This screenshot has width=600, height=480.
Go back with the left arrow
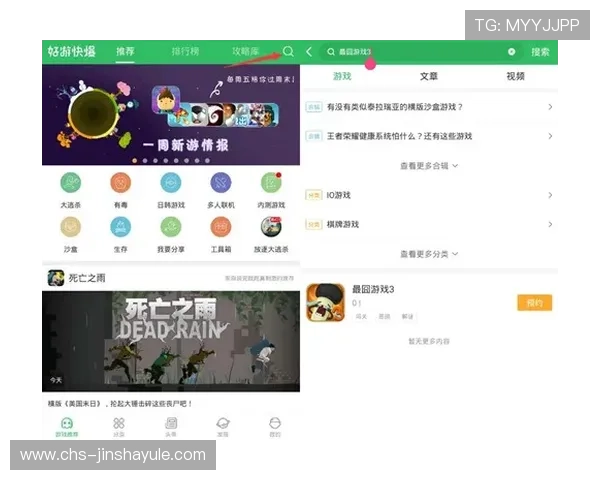[309, 52]
